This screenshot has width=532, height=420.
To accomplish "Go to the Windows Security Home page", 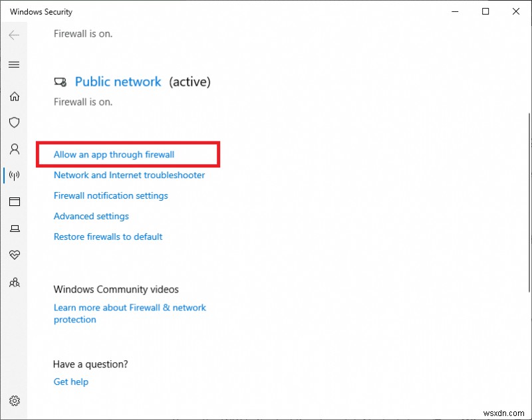I will [15, 96].
